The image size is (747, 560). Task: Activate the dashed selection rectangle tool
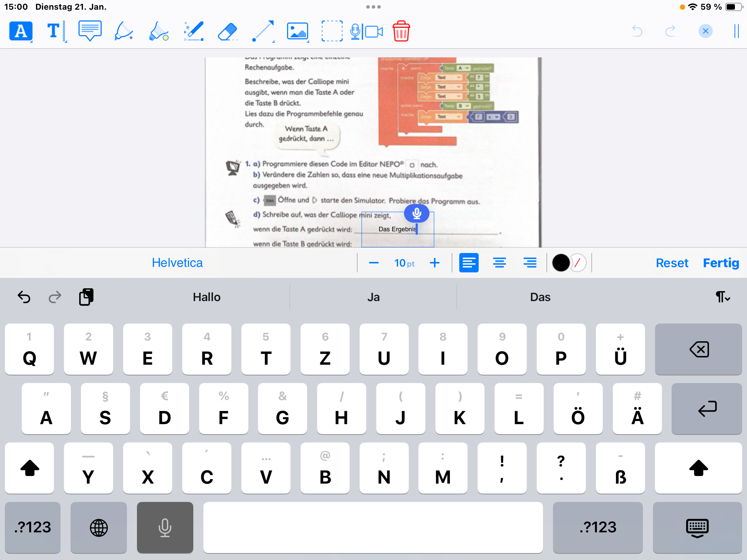pos(332,31)
